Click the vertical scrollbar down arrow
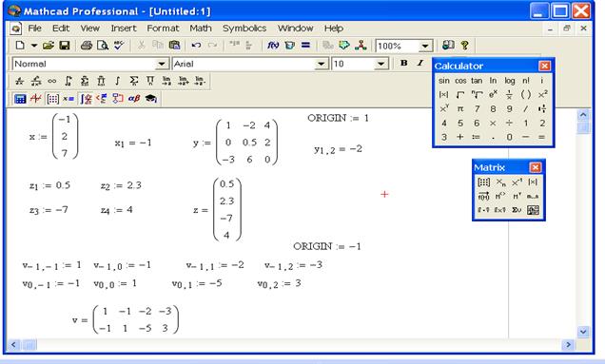The height and width of the screenshot is (364, 605). [583, 332]
